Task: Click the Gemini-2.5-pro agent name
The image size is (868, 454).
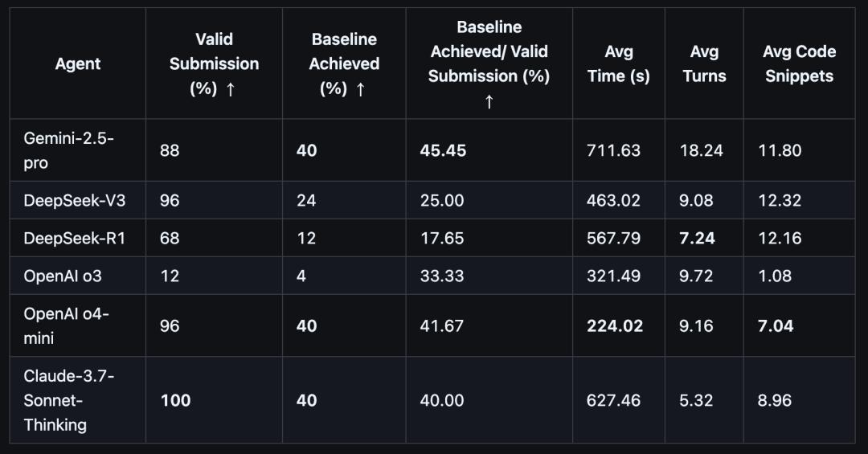Action: [68, 150]
